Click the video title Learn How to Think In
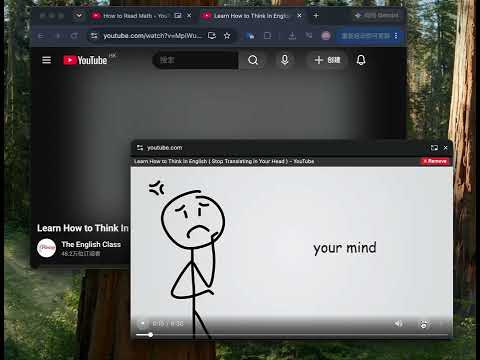This screenshot has height=360, width=480. pos(83,228)
